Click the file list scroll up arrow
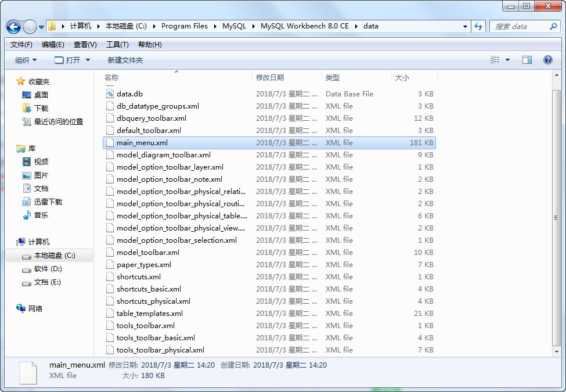 556,75
